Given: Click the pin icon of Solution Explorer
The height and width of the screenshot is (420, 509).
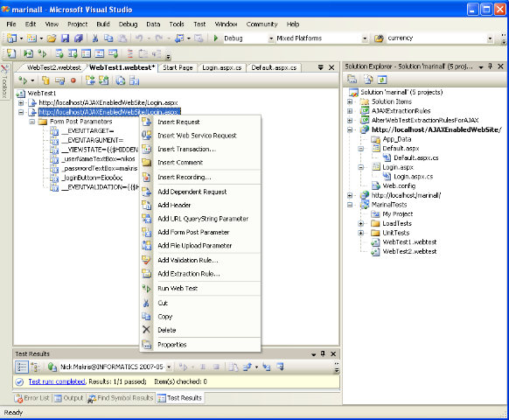Looking at the screenshot, I should coord(490,66).
